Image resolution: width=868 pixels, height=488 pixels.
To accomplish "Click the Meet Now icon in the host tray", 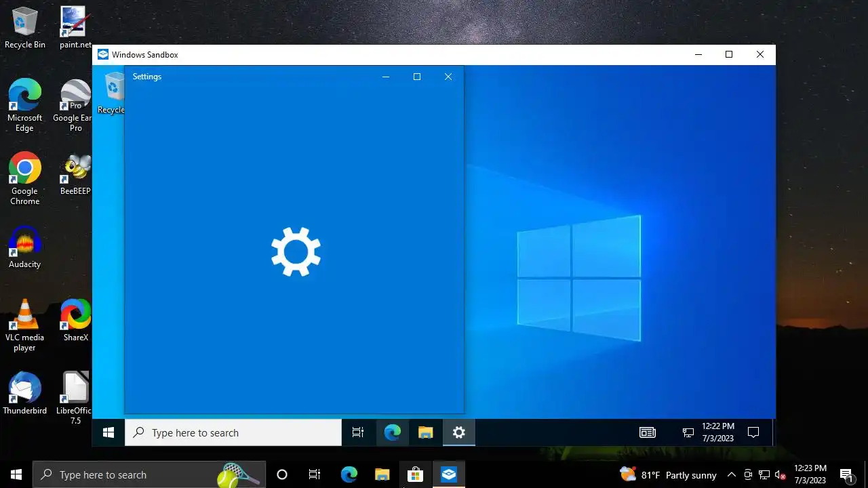I will 748,474.
